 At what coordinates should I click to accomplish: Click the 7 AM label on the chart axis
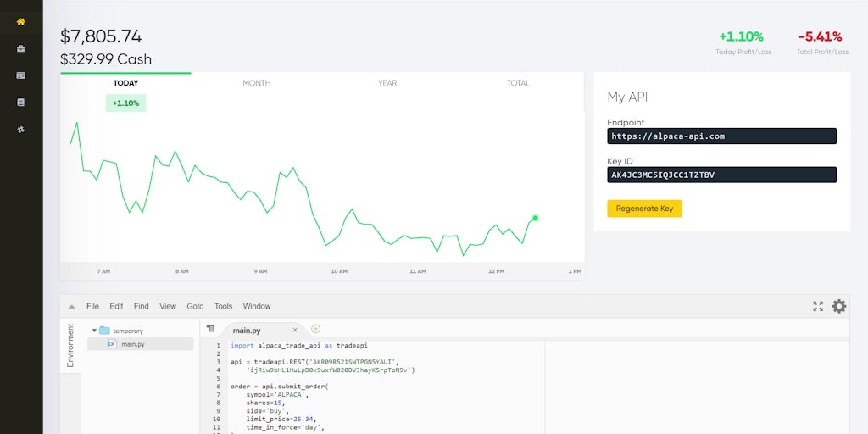tap(103, 271)
